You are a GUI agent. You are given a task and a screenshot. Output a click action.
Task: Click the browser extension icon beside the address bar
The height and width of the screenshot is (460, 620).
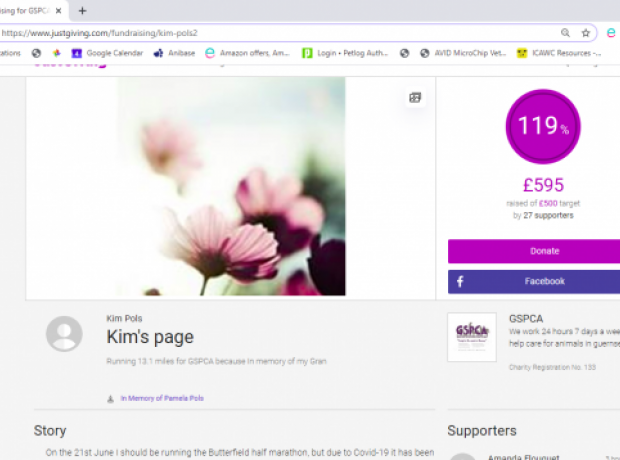pos(611,33)
